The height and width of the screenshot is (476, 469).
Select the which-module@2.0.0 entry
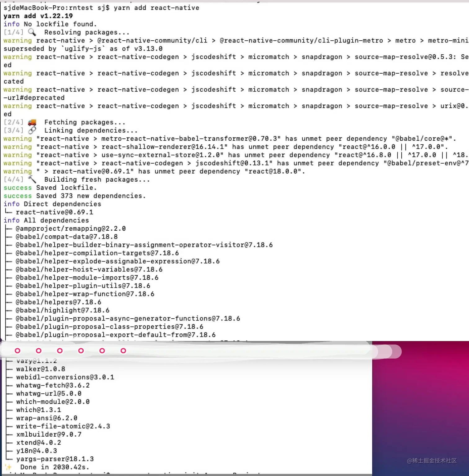[53, 401]
